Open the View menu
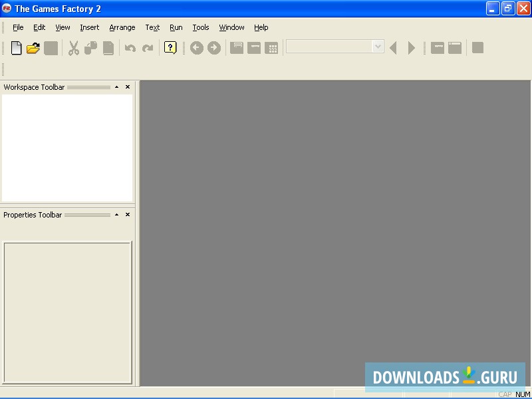Image resolution: width=532 pixels, height=399 pixels. 63,27
